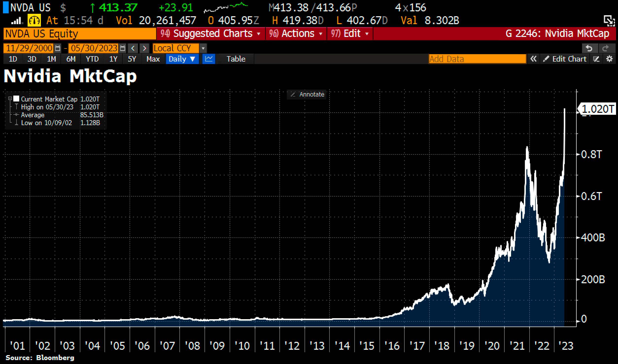Open the end date calendar picker
Viewport: 618px width, 364px height.
[x=122, y=48]
